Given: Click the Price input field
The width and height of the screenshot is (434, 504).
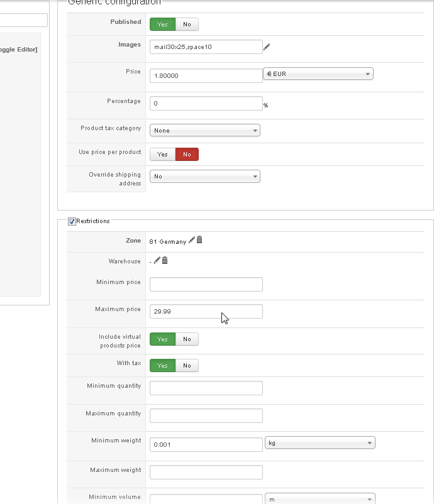Looking at the screenshot, I should click(206, 75).
